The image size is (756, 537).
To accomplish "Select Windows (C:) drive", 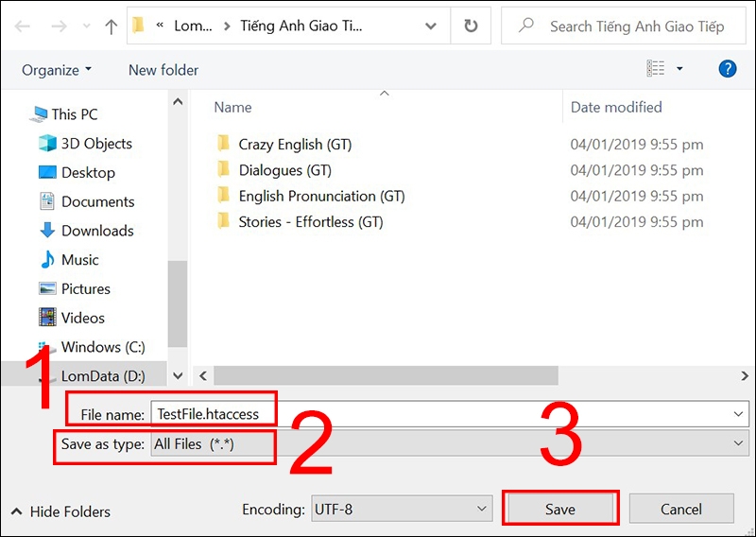I will click(103, 346).
